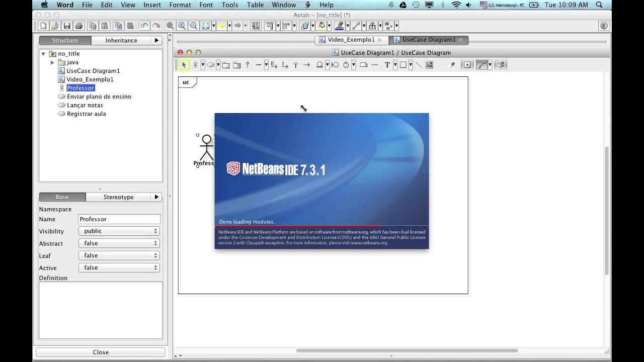
Task: Select the UseCase oval tool
Action: tap(210, 65)
